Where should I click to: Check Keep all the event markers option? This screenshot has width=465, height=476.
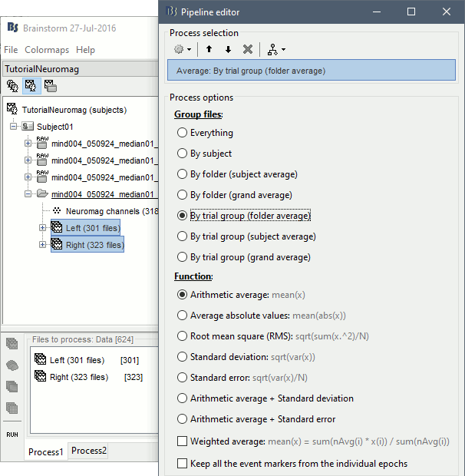(x=182, y=464)
